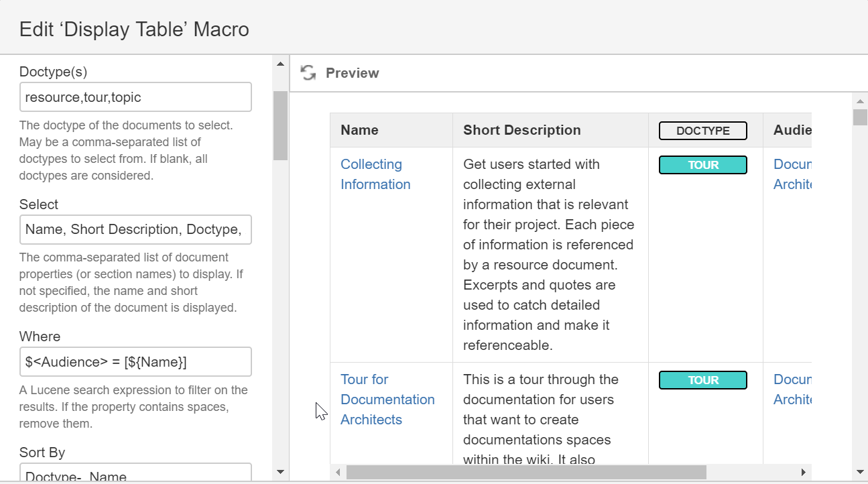Click the DOCTYPE column header button
Image resolution: width=868 pixels, height=484 pixels.
[x=702, y=131]
